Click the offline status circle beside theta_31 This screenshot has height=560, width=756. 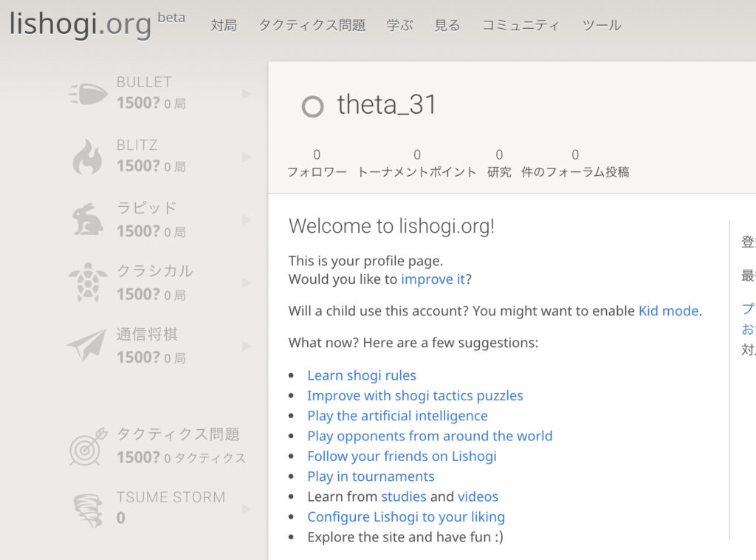312,106
